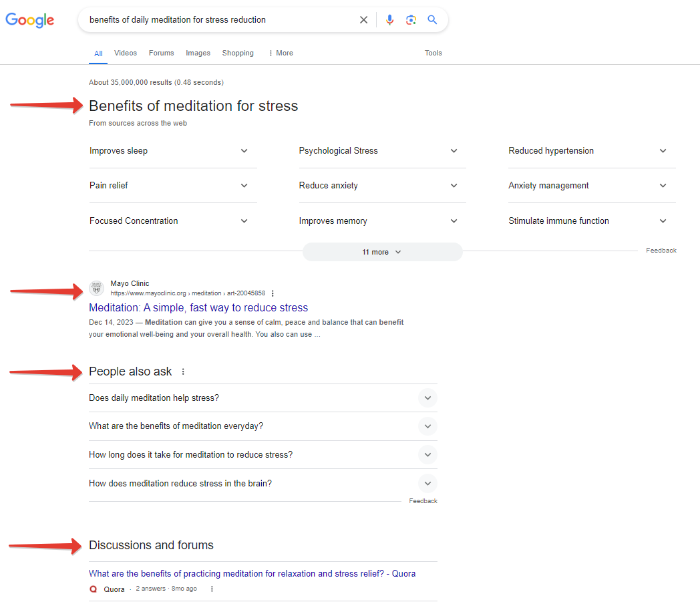This screenshot has width=700, height=602.
Task: Open the More search filters menu
Action: point(281,53)
